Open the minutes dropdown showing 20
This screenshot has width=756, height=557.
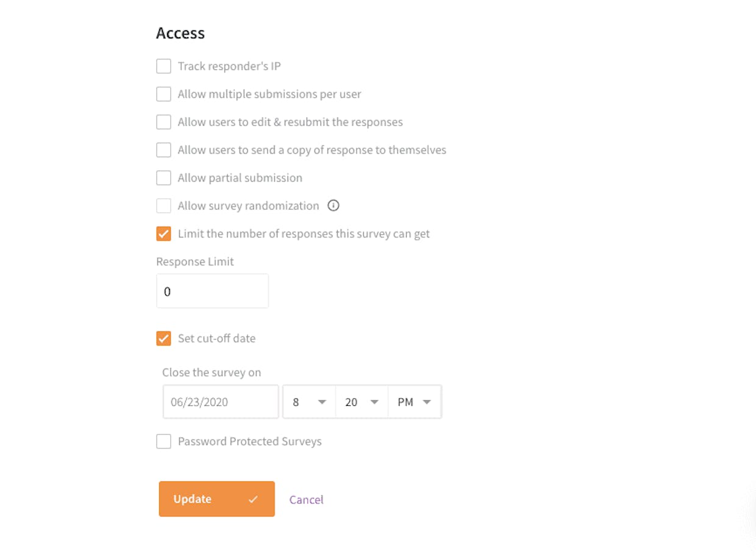[362, 402]
